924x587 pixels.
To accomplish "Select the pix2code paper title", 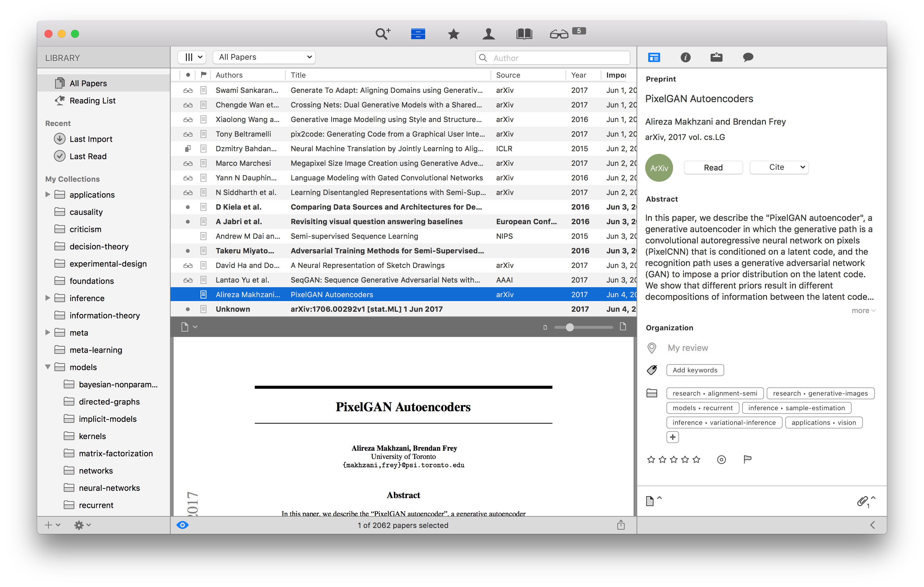I will click(388, 134).
